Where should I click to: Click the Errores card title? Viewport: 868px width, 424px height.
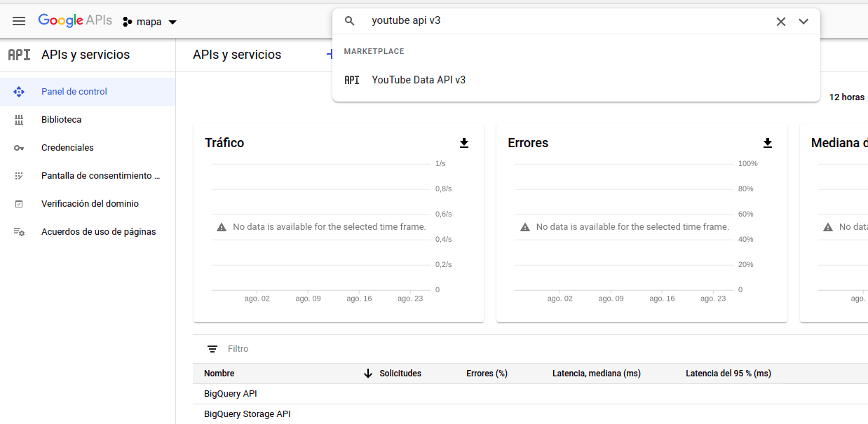tap(528, 143)
